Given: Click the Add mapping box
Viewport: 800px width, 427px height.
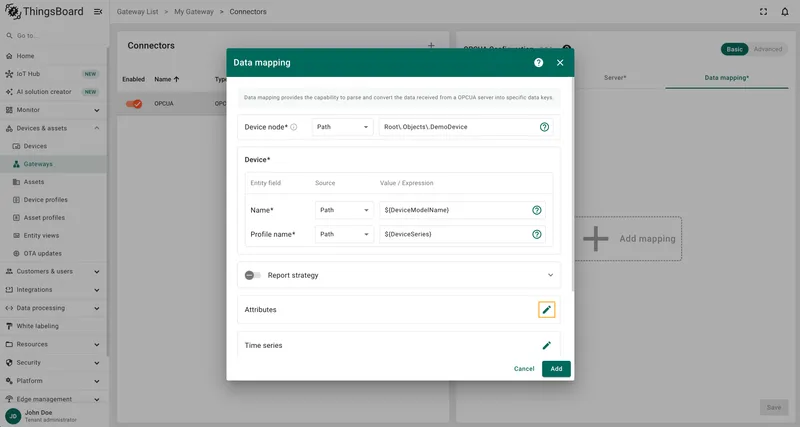Looking at the screenshot, I should [628, 239].
